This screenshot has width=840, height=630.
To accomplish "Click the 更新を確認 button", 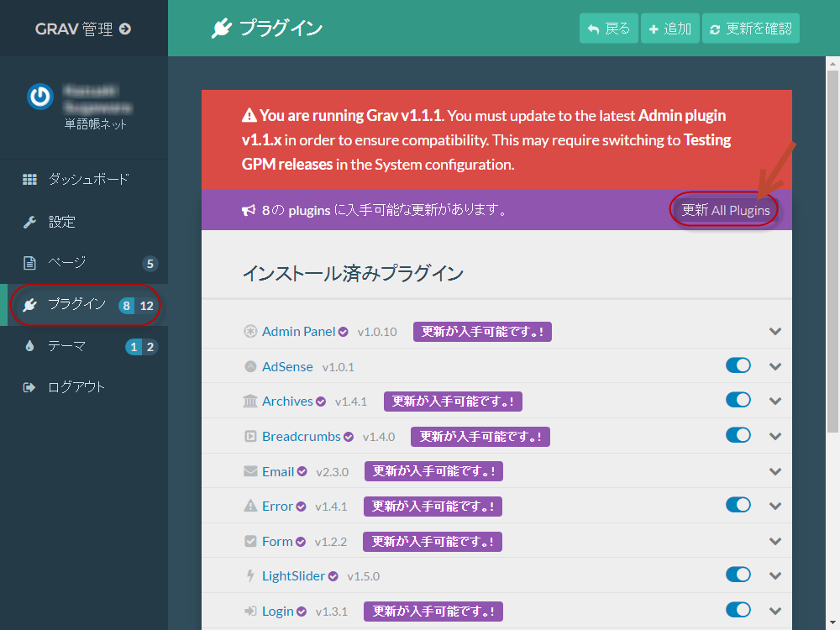I will pyautogui.click(x=750, y=29).
